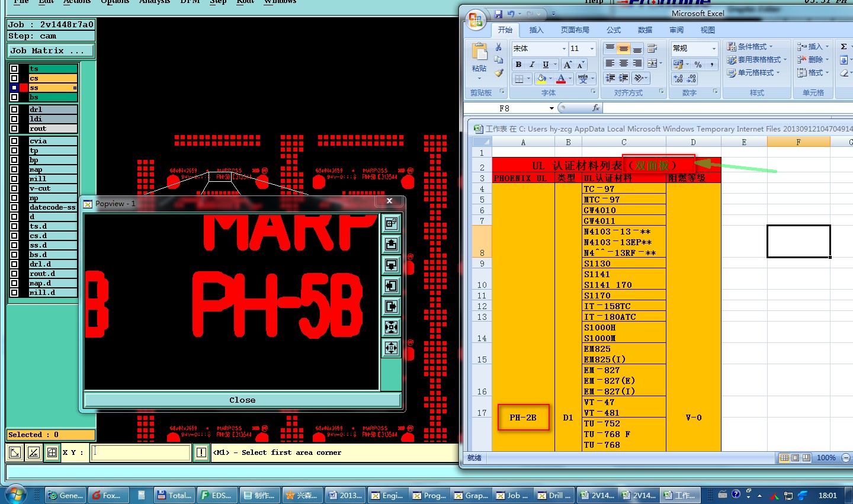
Task: Click the XY coordinate input field
Action: tap(141, 452)
